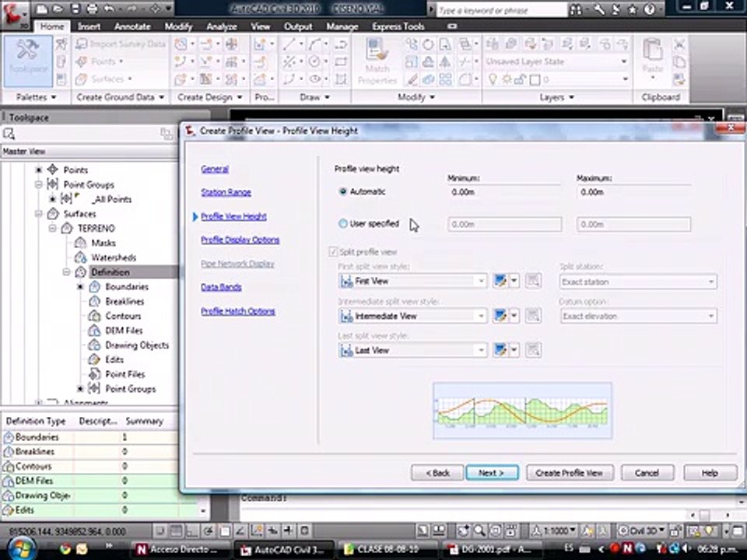Image resolution: width=747 pixels, height=560 pixels.
Task: Click the profile preview thumbnail
Action: point(523,410)
